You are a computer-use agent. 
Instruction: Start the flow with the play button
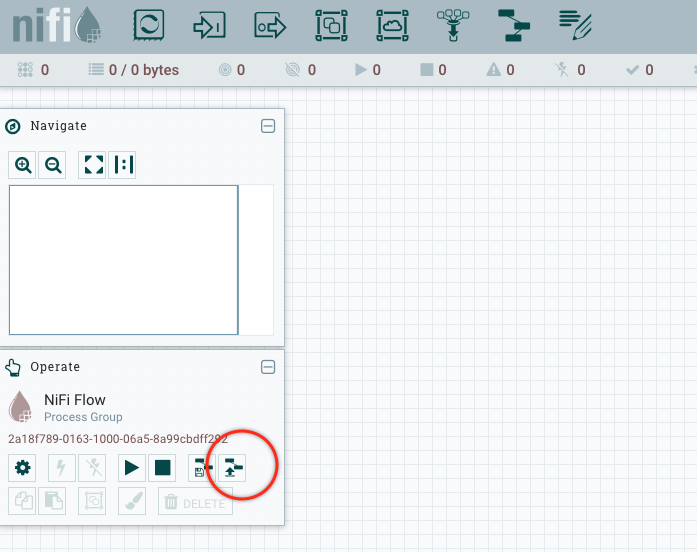point(132,468)
